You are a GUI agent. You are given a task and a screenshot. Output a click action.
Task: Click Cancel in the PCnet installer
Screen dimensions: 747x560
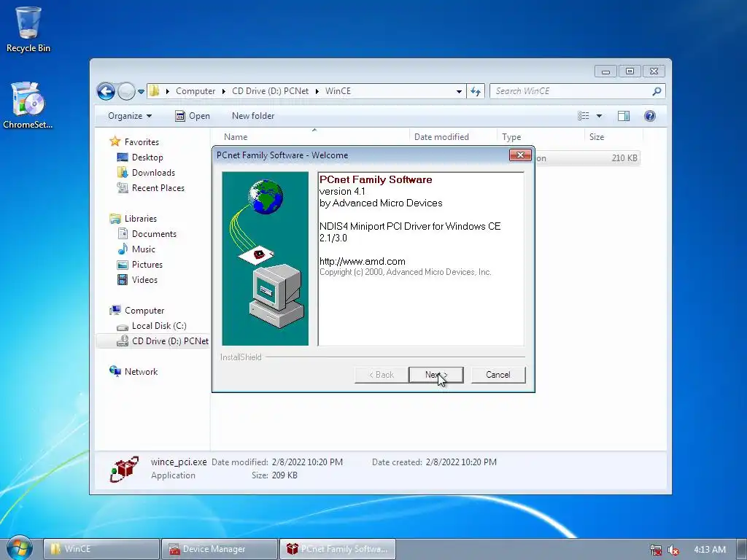click(498, 375)
